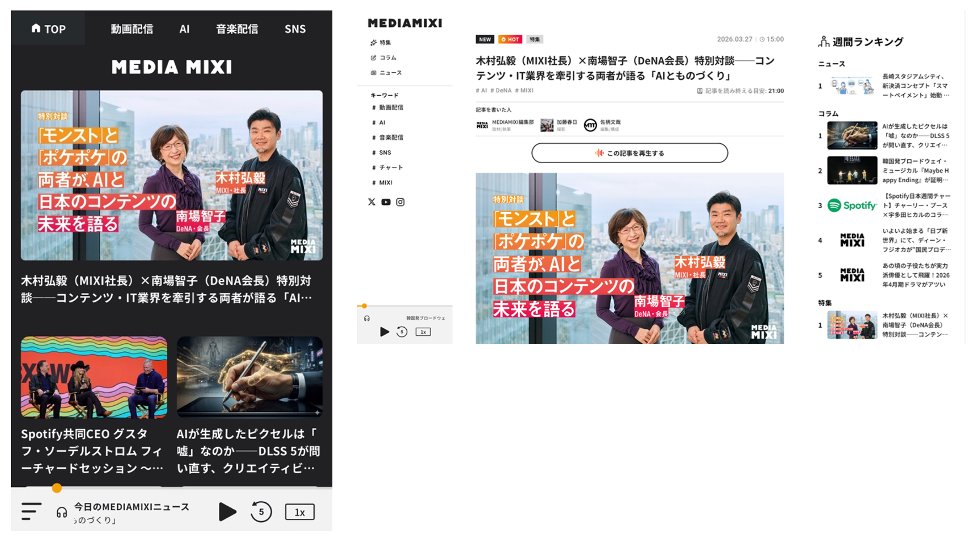Click the play icon in the sidebar mini player
This screenshot has width=980, height=537.
click(384, 332)
